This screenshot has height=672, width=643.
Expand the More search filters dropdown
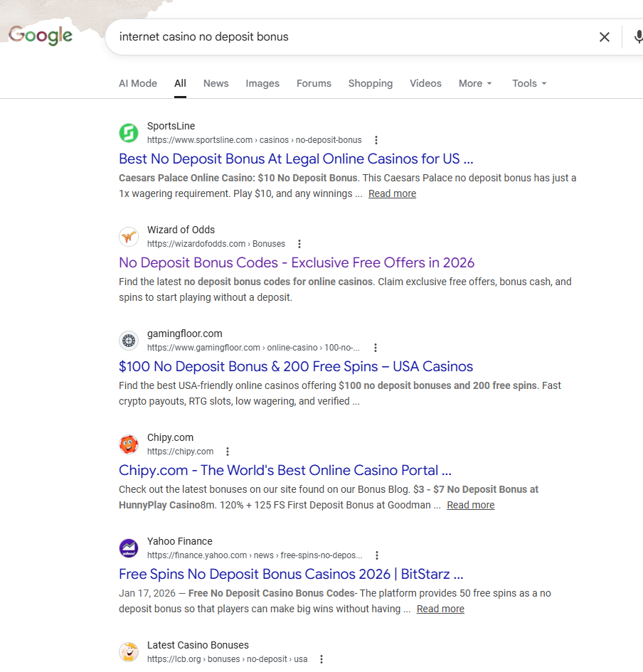coord(475,83)
